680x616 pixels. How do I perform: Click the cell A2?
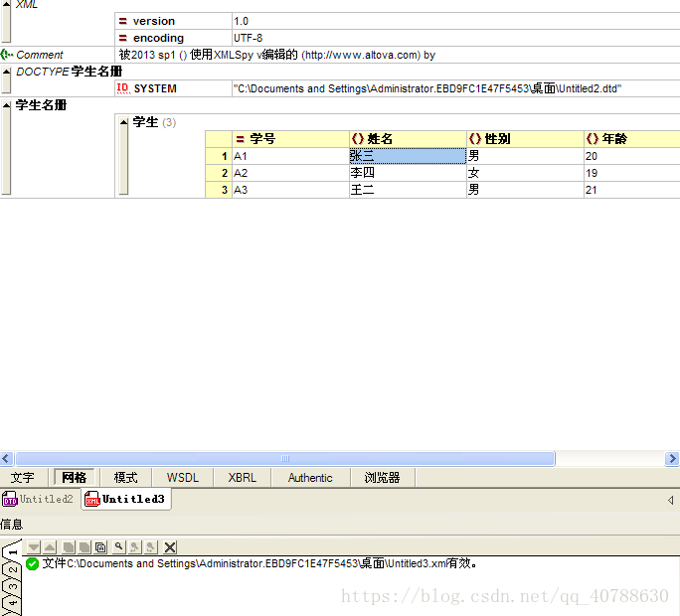(290, 173)
